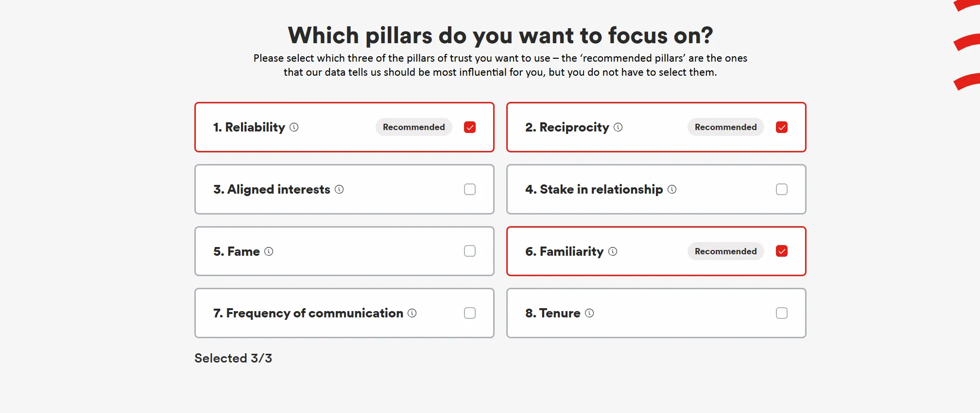Open the Familiarity info icon
The width and height of the screenshot is (980, 413).
coord(613,251)
